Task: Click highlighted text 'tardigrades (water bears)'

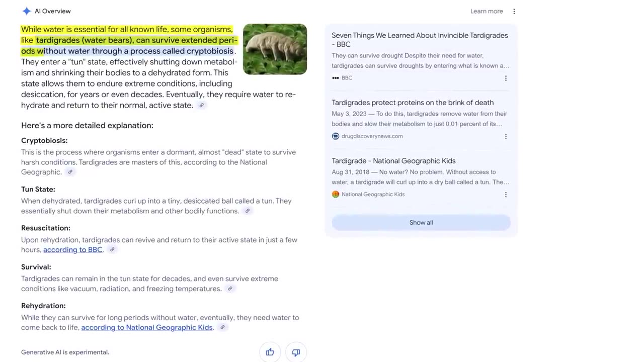Action: 85,40
